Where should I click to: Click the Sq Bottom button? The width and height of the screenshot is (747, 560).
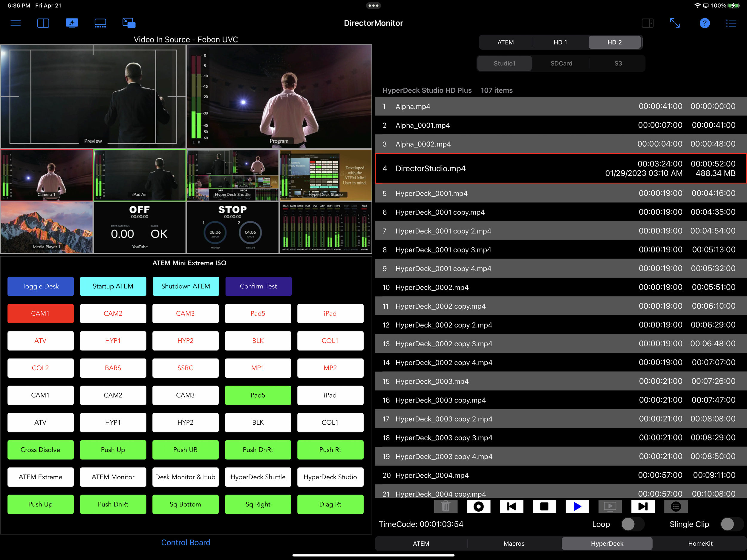185,504
